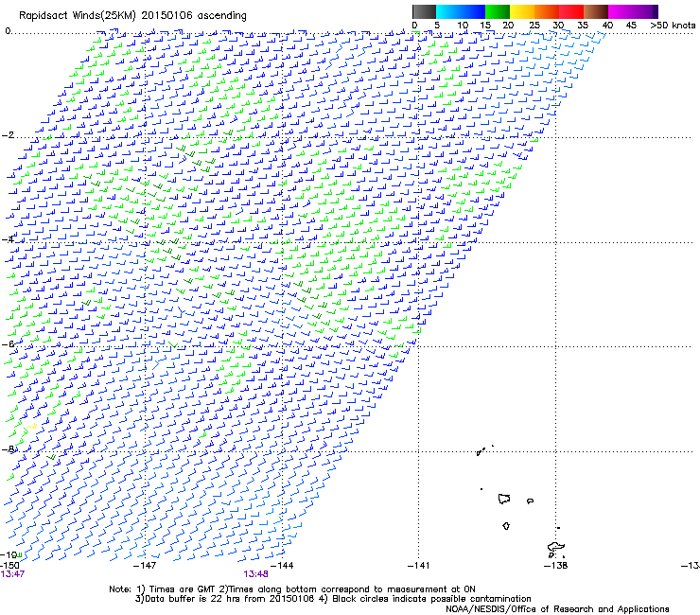Click the "-4" latitude axis label
The width and height of the screenshot is (700, 615).
pyautogui.click(x=8, y=239)
